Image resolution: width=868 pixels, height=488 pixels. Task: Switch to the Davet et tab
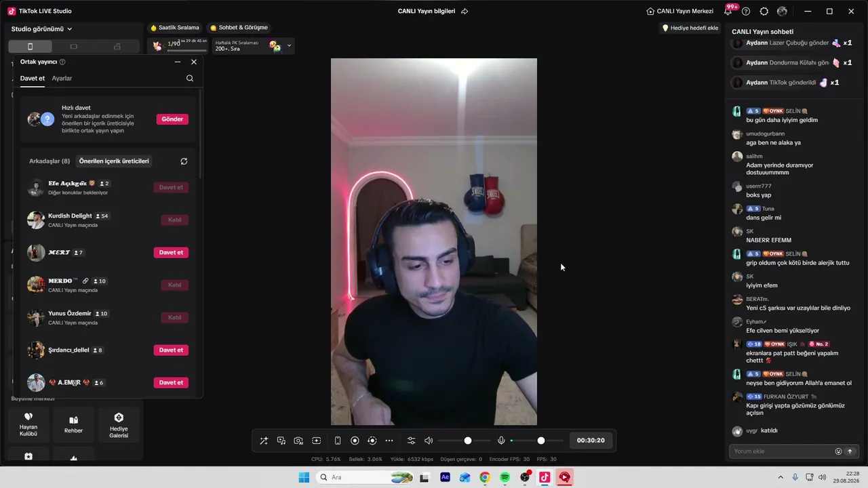33,78
